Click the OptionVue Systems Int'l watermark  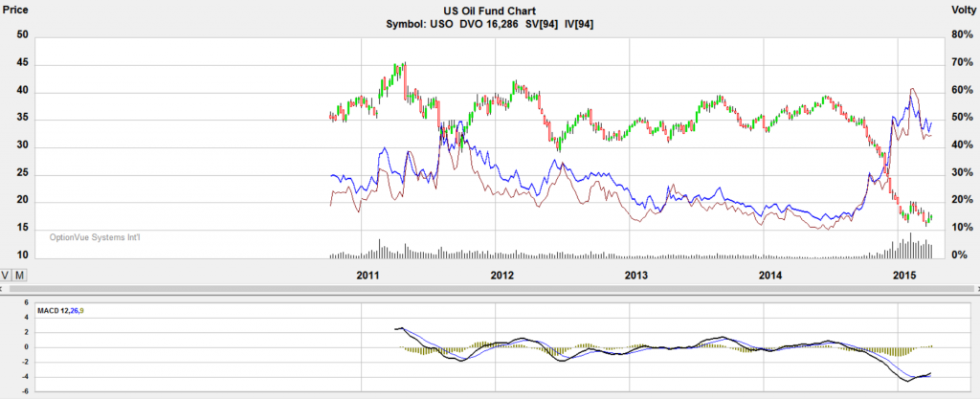click(100, 237)
